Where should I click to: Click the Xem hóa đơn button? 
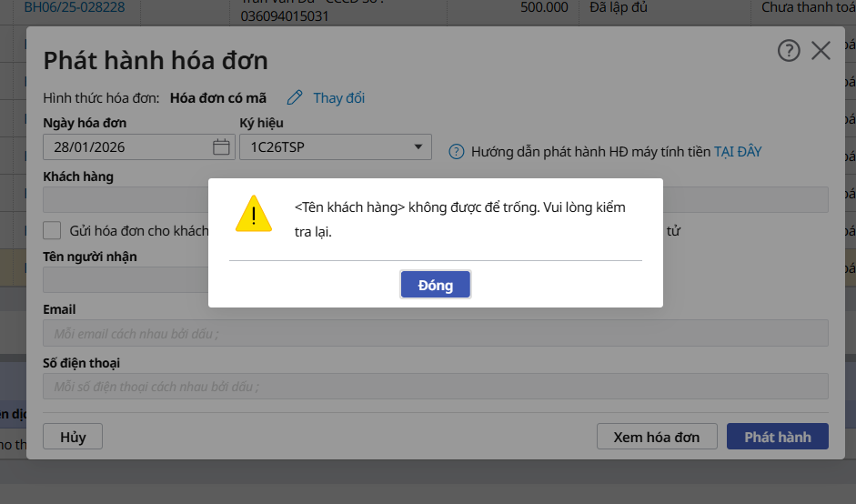coord(656,437)
